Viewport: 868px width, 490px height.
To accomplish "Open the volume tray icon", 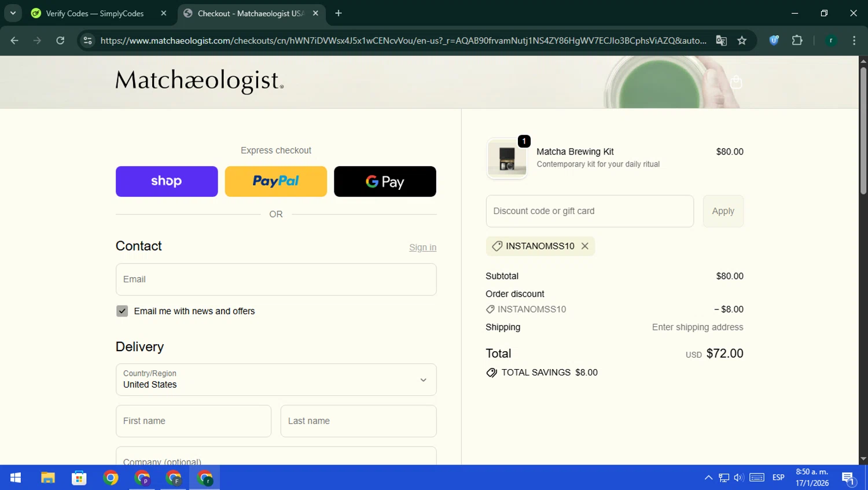I will (x=738, y=478).
